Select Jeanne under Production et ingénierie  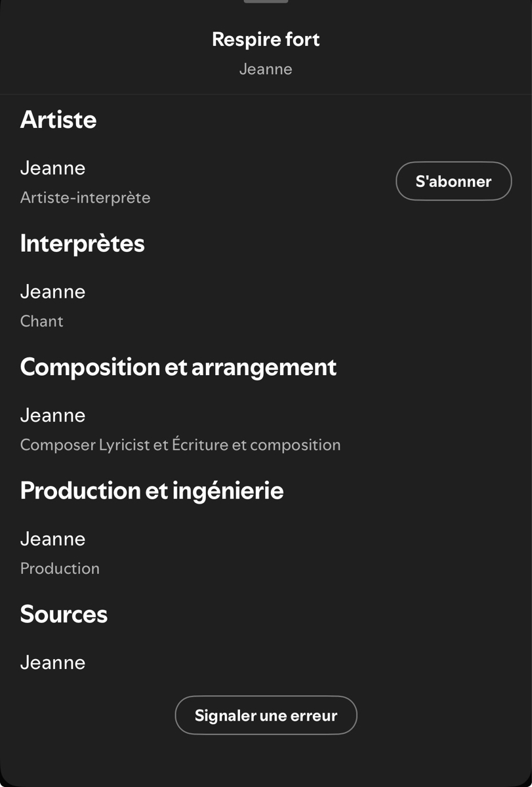(x=52, y=538)
